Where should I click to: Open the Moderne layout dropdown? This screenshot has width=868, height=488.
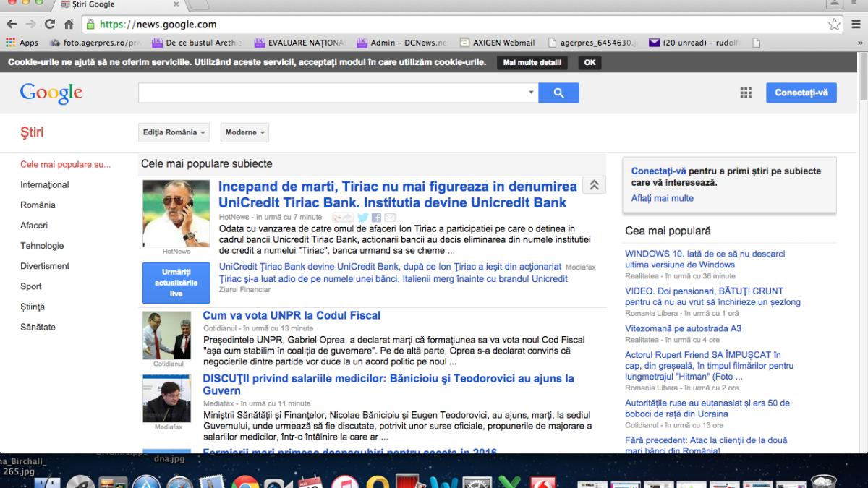pos(244,132)
